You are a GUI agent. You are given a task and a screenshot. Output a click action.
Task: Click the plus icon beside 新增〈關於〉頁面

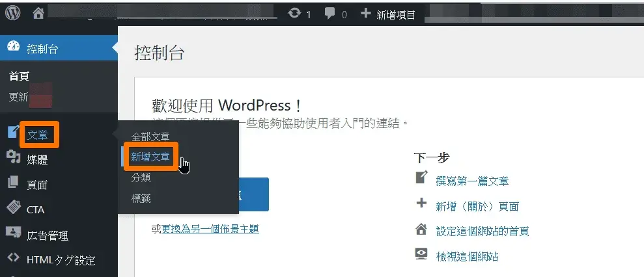coord(421,203)
